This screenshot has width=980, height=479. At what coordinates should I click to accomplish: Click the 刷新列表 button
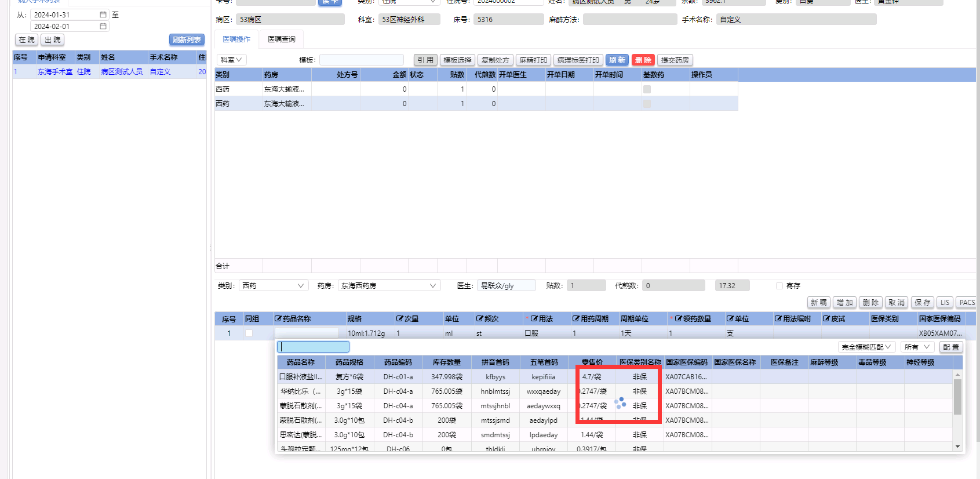187,40
